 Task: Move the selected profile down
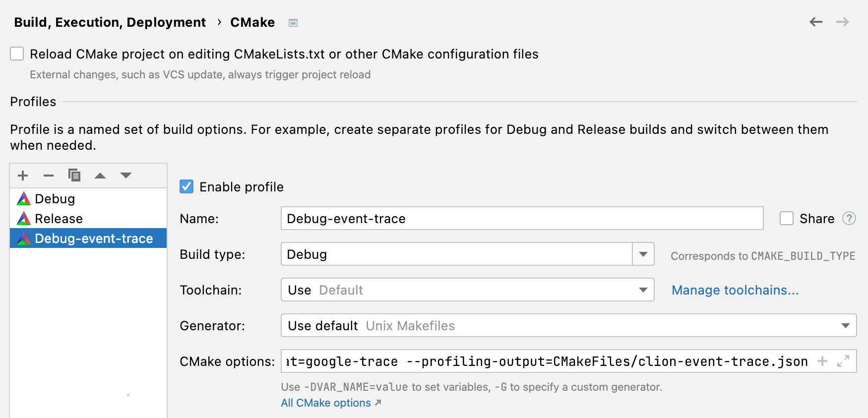point(125,175)
